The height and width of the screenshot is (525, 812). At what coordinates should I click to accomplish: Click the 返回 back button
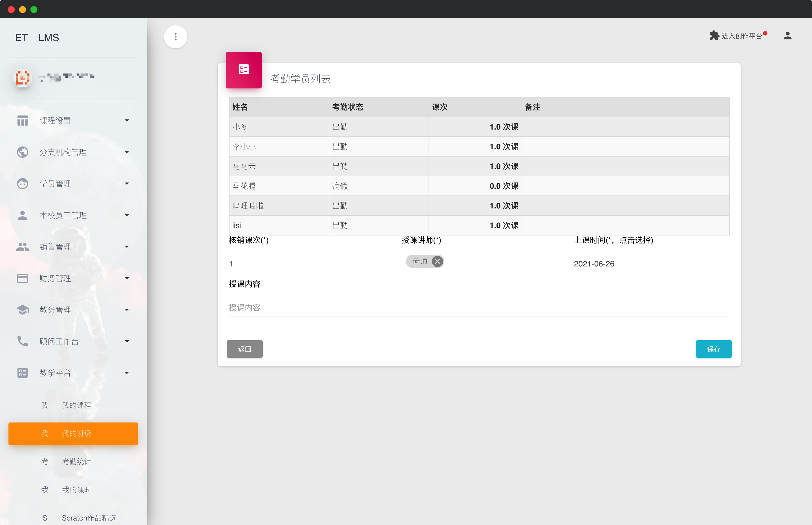click(244, 349)
